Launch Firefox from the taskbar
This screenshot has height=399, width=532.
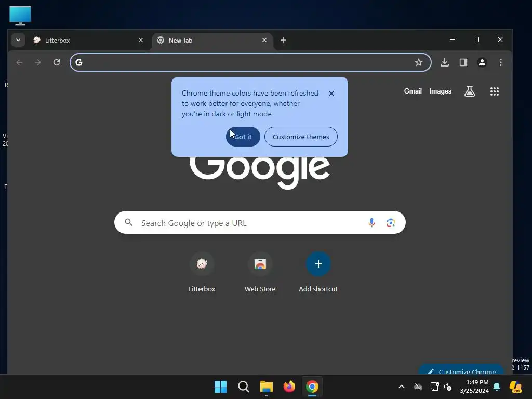pyautogui.click(x=289, y=387)
